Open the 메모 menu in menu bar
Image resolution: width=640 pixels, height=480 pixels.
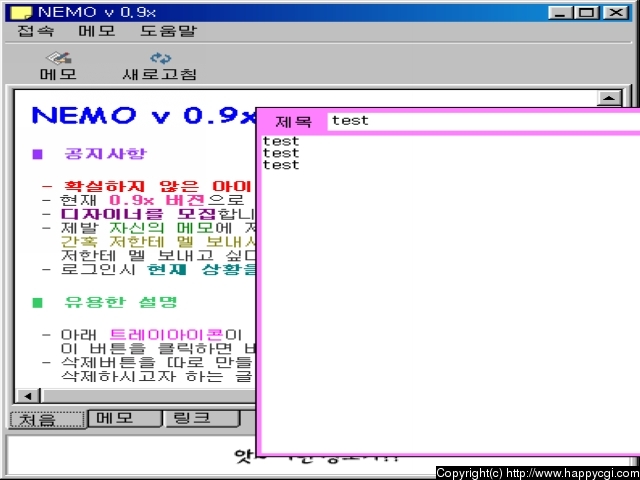(x=97, y=31)
